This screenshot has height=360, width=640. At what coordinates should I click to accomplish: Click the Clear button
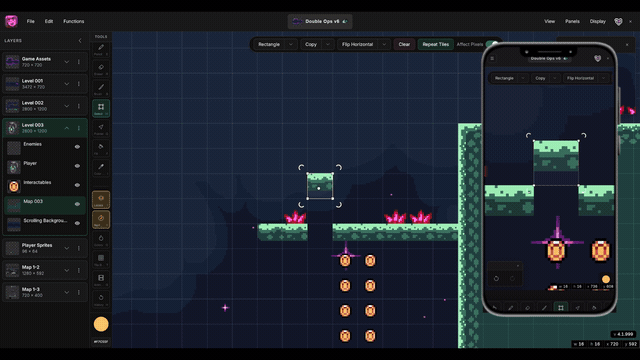(404, 44)
